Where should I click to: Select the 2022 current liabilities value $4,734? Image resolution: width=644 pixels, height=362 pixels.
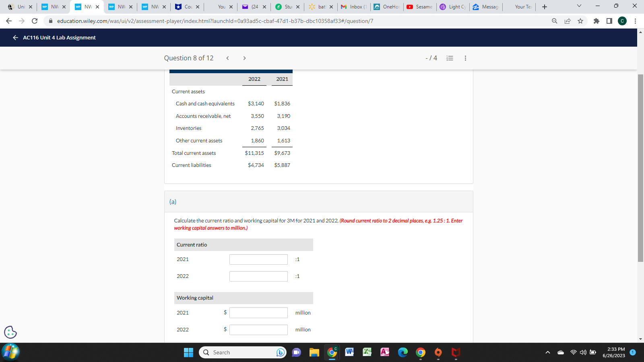256,165
